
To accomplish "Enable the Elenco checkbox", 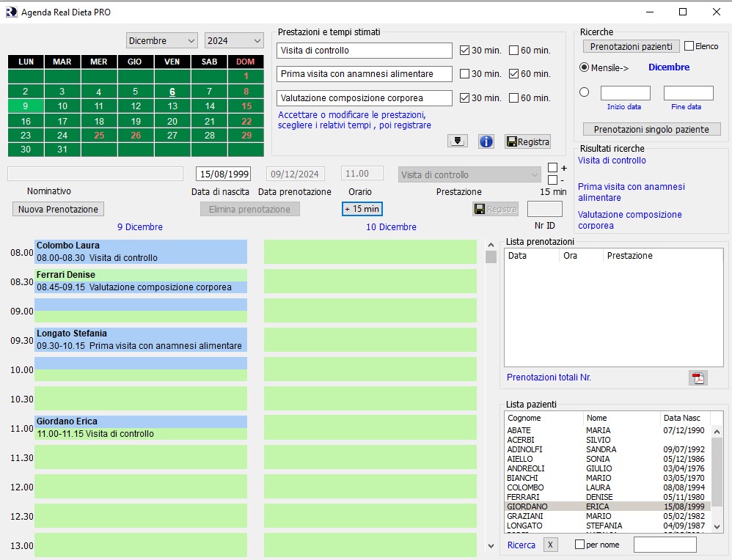I will tap(689, 45).
